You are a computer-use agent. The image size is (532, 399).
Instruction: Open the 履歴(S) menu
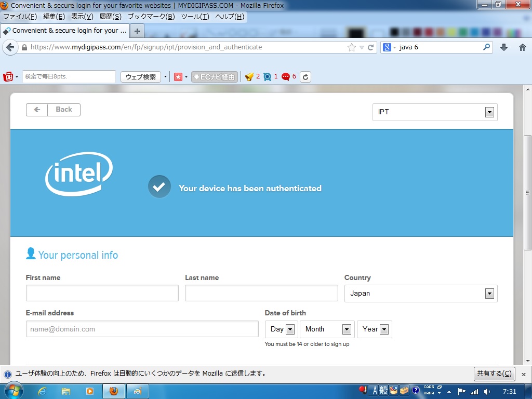[x=110, y=17]
